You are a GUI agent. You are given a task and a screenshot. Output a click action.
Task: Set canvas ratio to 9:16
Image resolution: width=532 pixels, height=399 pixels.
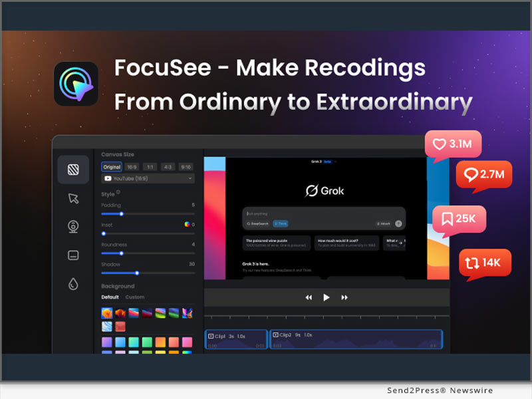(186, 166)
